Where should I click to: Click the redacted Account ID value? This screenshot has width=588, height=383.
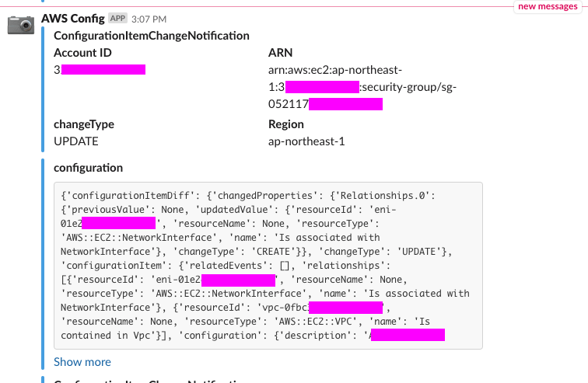[100, 70]
